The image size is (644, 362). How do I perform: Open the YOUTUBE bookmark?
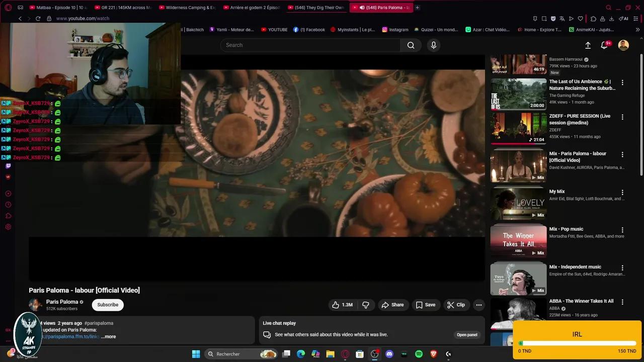pyautogui.click(x=274, y=30)
